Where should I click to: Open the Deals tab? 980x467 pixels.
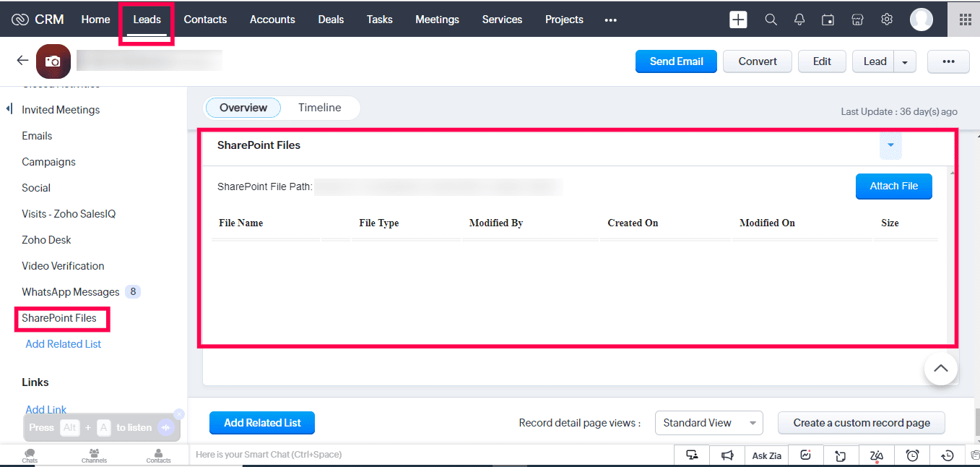(331, 20)
